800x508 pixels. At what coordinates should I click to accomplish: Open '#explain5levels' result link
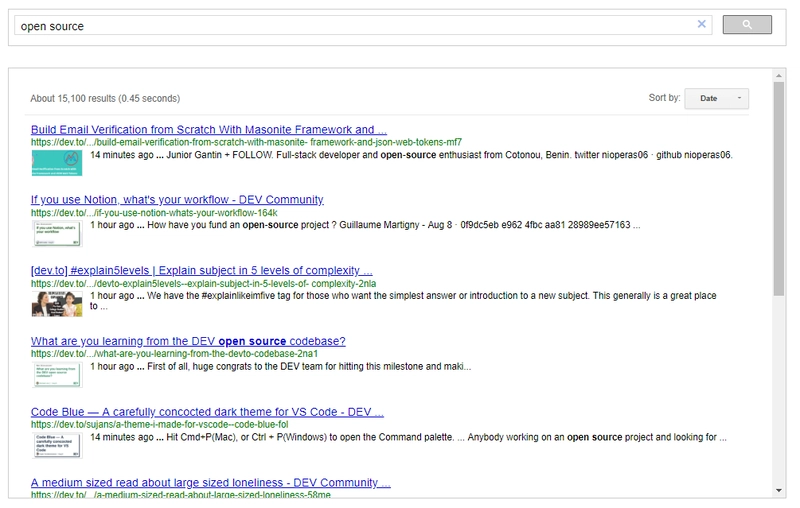pyautogui.click(x=201, y=271)
